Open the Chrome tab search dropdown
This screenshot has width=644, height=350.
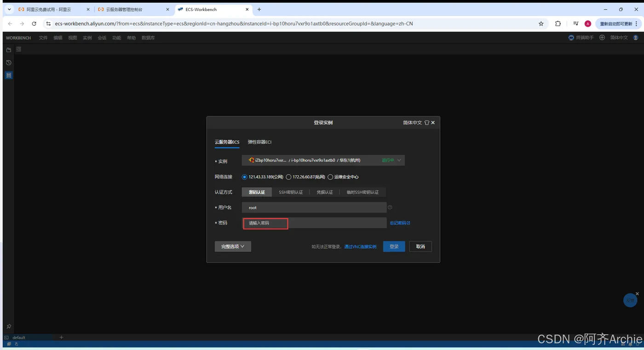pyautogui.click(x=9, y=9)
